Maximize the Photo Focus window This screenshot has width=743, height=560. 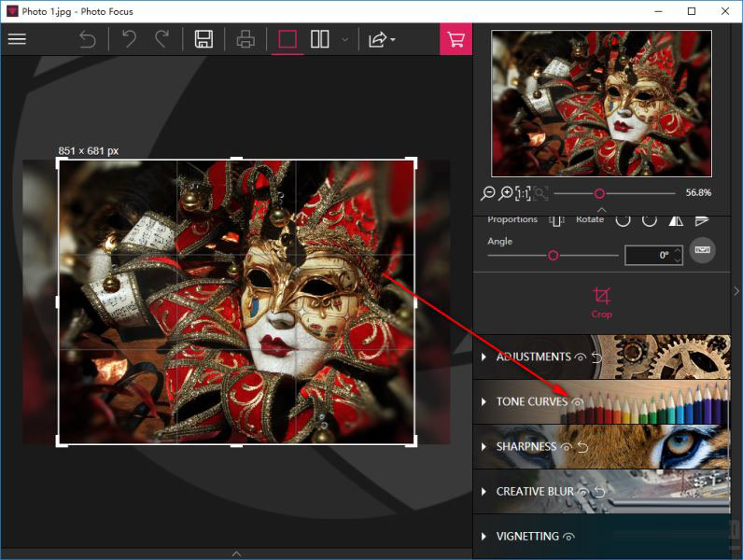[692, 11]
